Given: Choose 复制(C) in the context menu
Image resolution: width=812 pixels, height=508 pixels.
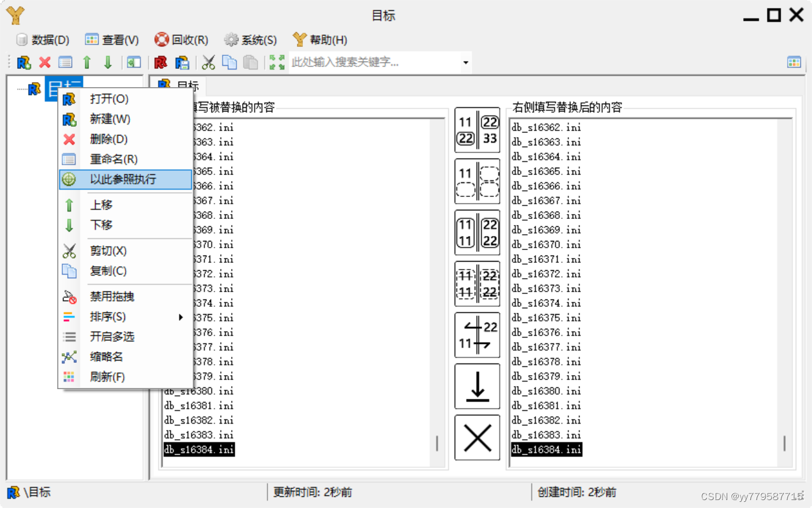Looking at the screenshot, I should (126, 271).
